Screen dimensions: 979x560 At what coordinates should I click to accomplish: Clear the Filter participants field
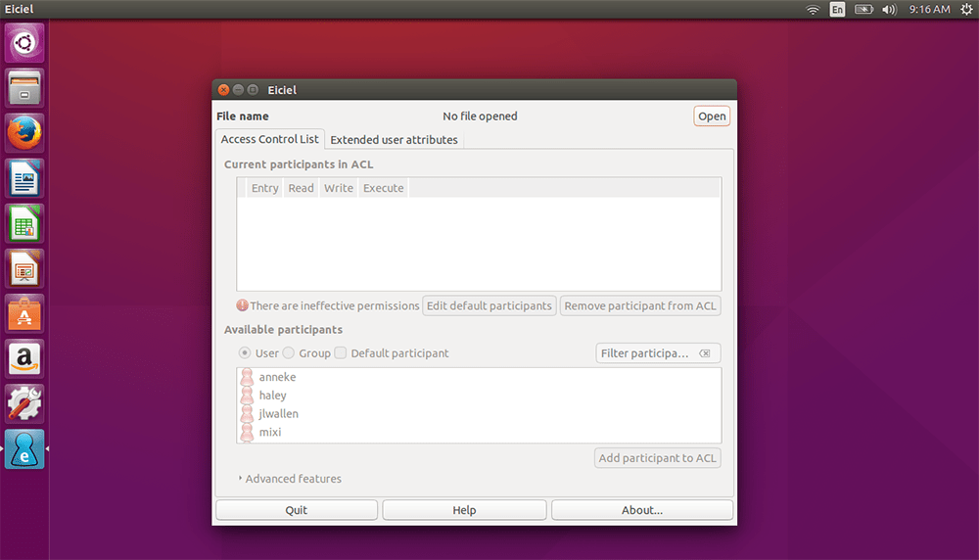(705, 353)
